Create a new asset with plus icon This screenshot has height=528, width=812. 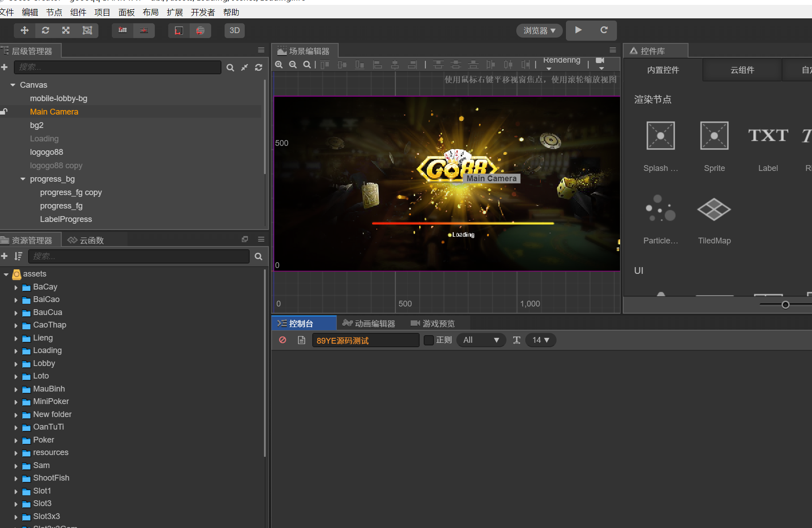pyautogui.click(x=4, y=256)
